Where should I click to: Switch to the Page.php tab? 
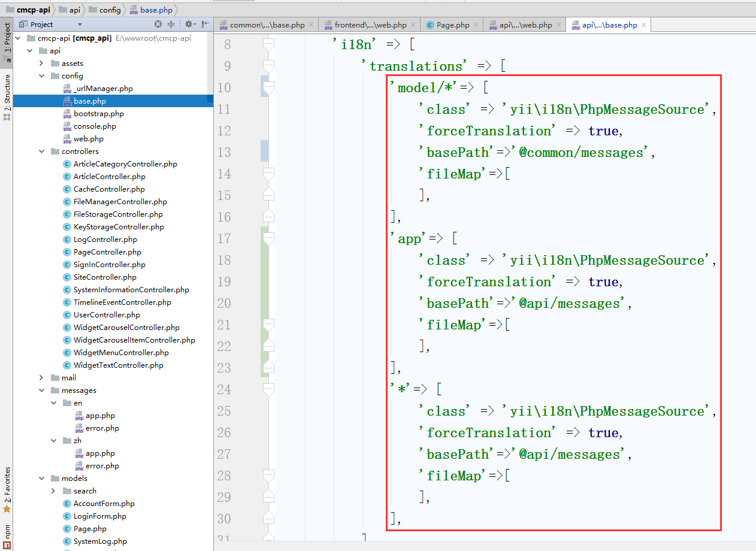(x=452, y=25)
